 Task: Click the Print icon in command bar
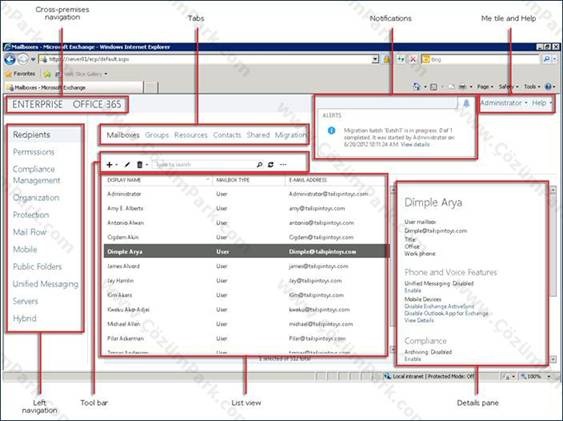(x=463, y=87)
